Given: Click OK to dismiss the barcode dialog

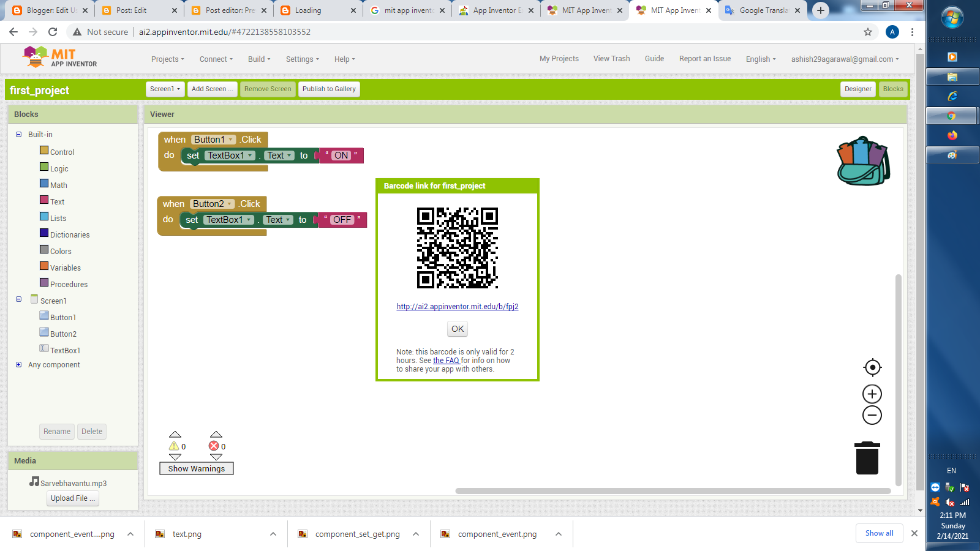Looking at the screenshot, I should [457, 329].
